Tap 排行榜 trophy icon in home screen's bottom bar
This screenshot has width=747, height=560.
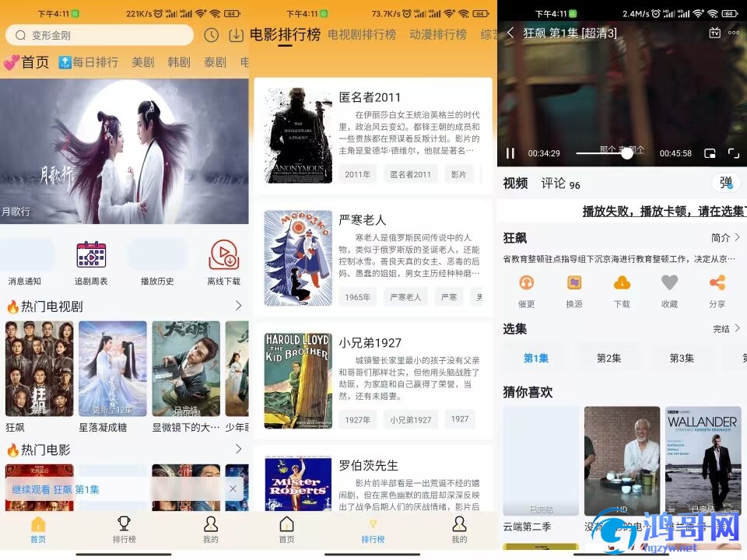124,523
